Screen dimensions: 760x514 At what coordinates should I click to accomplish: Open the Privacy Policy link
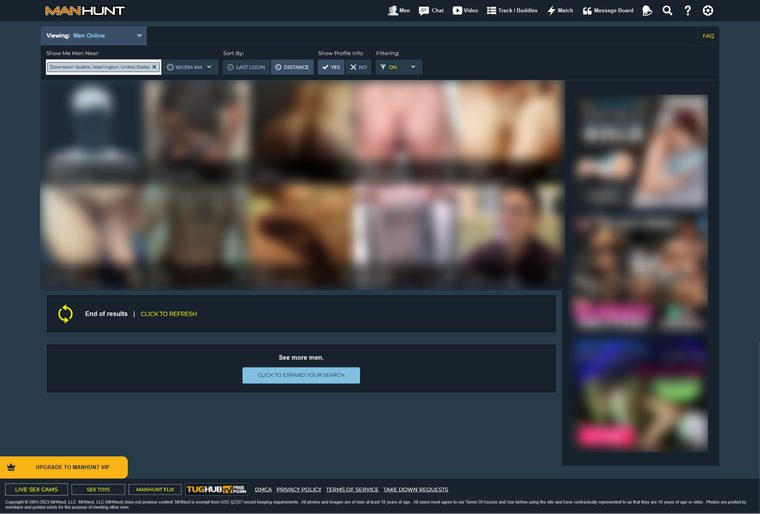[x=299, y=489]
